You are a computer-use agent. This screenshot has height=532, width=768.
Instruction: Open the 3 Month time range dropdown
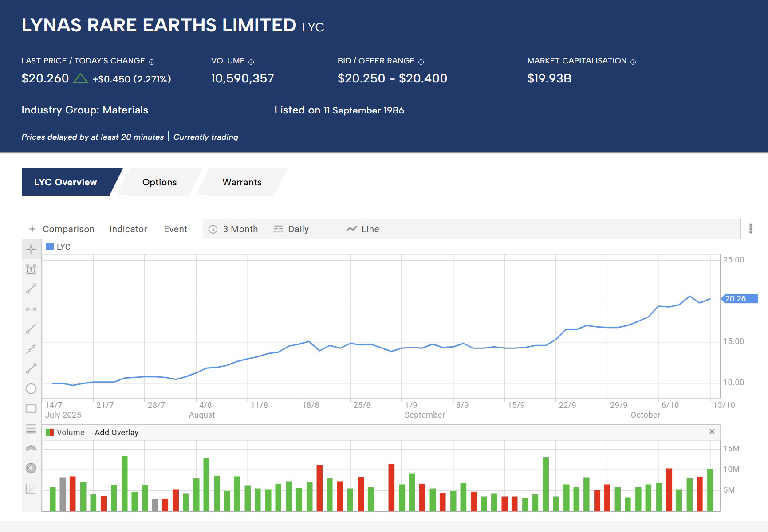point(233,229)
